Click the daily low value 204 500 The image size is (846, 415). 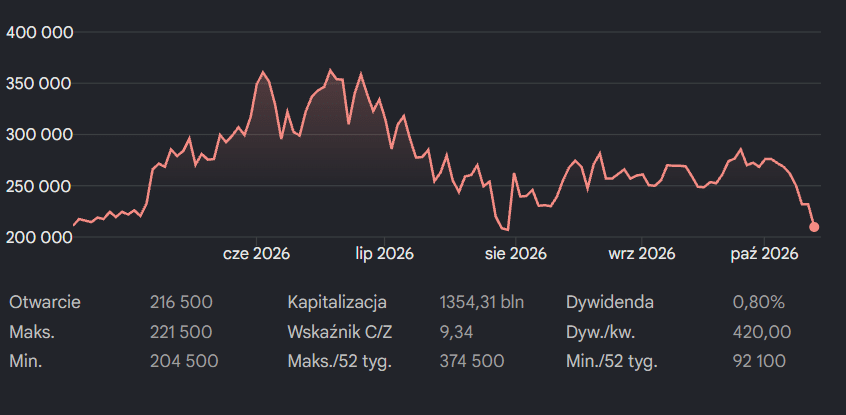(x=184, y=361)
